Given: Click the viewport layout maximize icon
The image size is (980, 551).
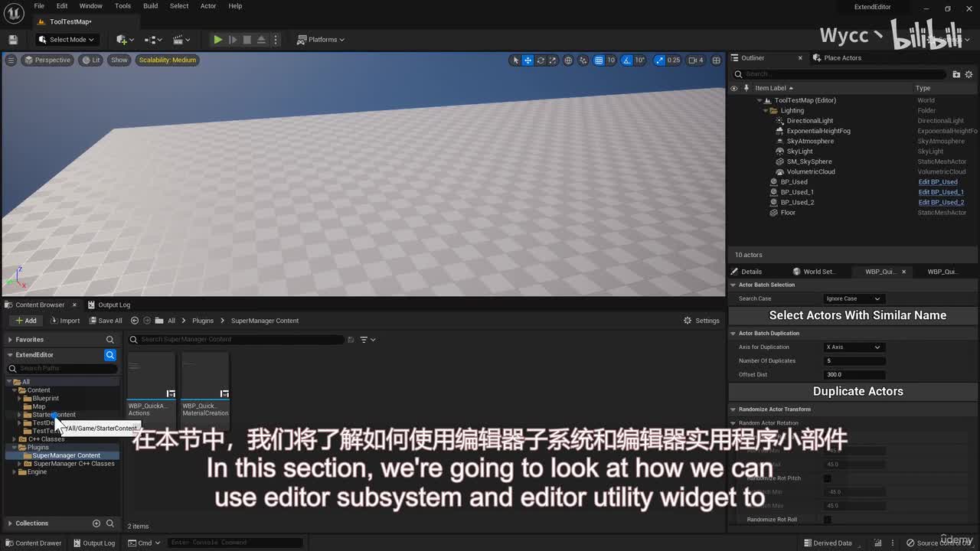Looking at the screenshot, I should [x=717, y=60].
